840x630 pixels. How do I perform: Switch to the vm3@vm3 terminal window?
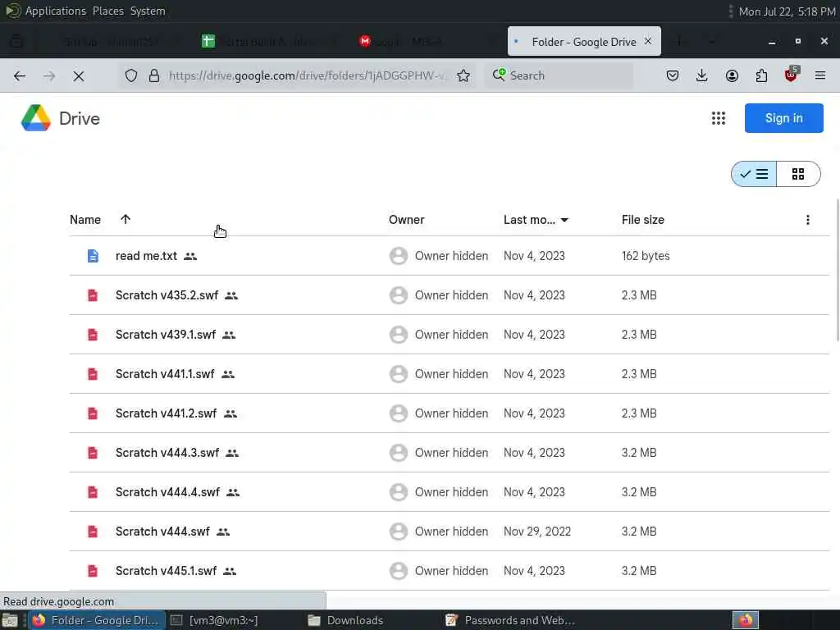[214, 620]
